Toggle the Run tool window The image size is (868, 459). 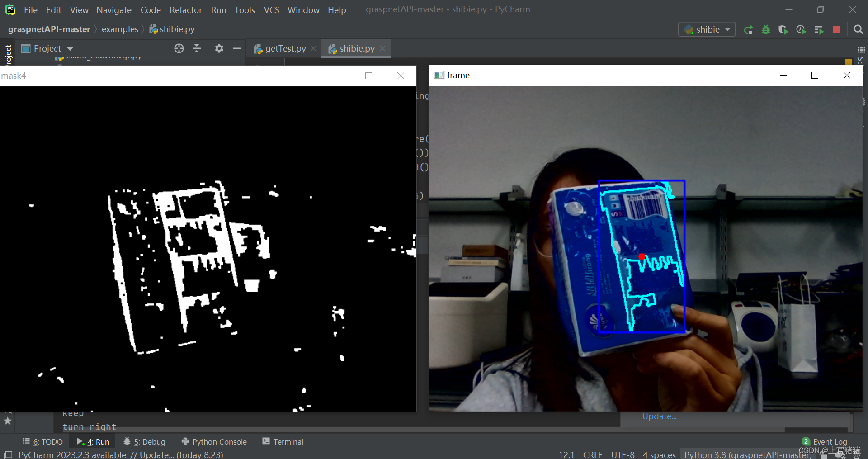click(94, 442)
